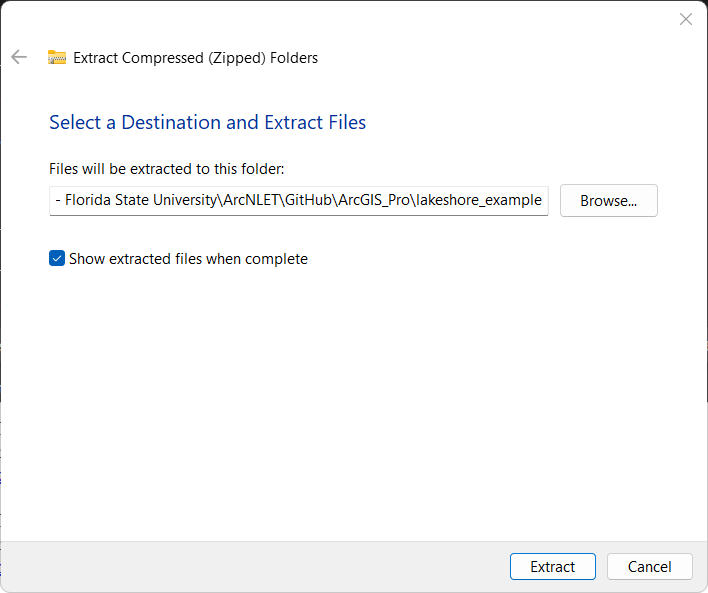Click the destination folder path field
This screenshot has width=708, height=593.
coord(299,201)
